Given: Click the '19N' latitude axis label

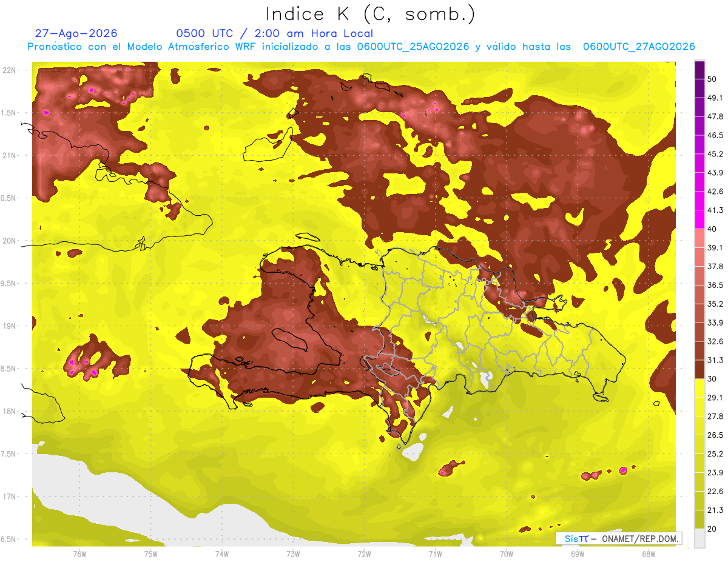Looking at the screenshot, I should click(9, 326).
